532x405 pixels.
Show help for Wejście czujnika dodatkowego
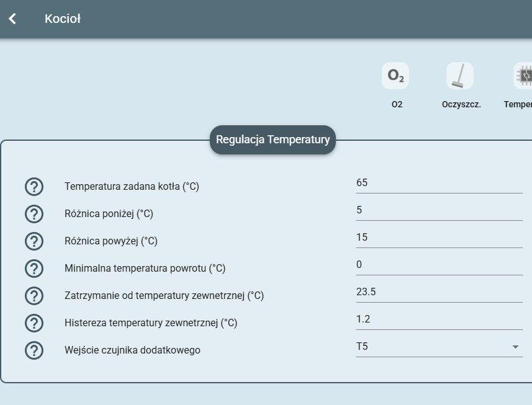pyautogui.click(x=34, y=350)
